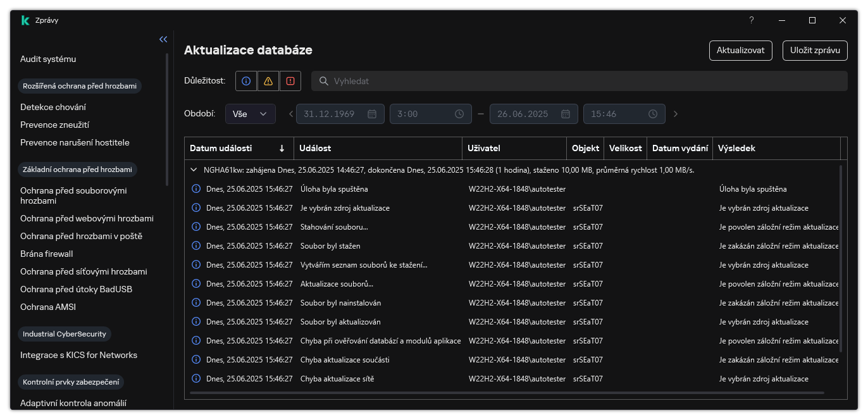Select Brána firewall in sidebar
The width and height of the screenshot is (868, 420).
[x=47, y=254]
